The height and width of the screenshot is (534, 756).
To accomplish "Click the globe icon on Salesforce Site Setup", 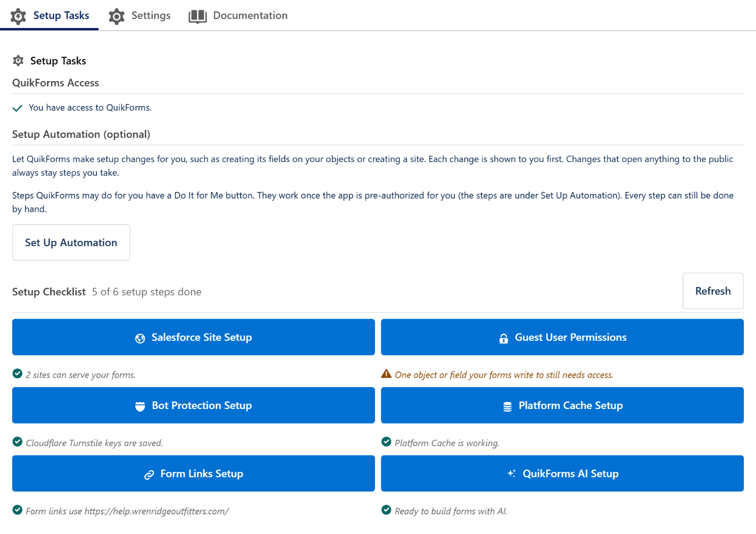I will [x=140, y=338].
